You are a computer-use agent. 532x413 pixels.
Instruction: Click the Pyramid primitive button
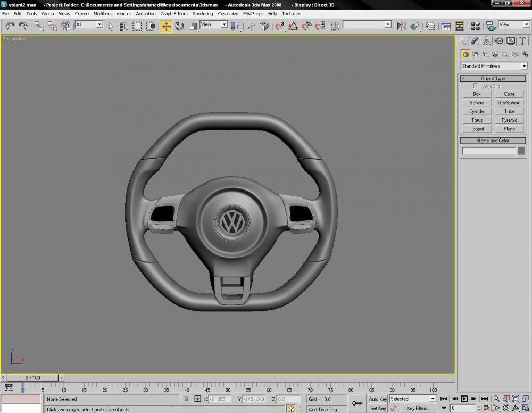[x=509, y=120]
